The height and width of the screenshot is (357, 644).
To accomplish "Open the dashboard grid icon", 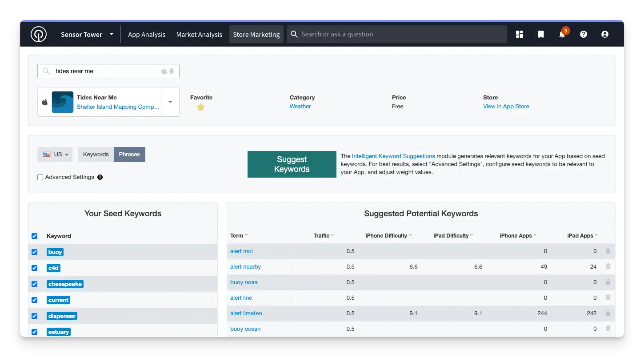I will 519,34.
